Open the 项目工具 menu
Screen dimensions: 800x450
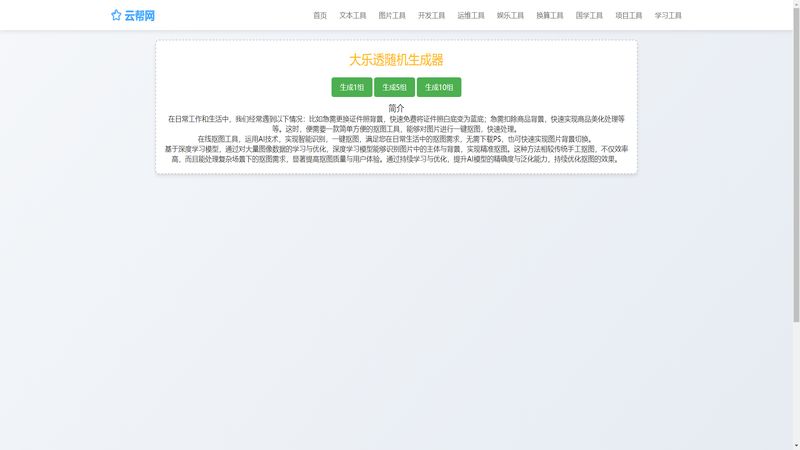[x=629, y=16]
